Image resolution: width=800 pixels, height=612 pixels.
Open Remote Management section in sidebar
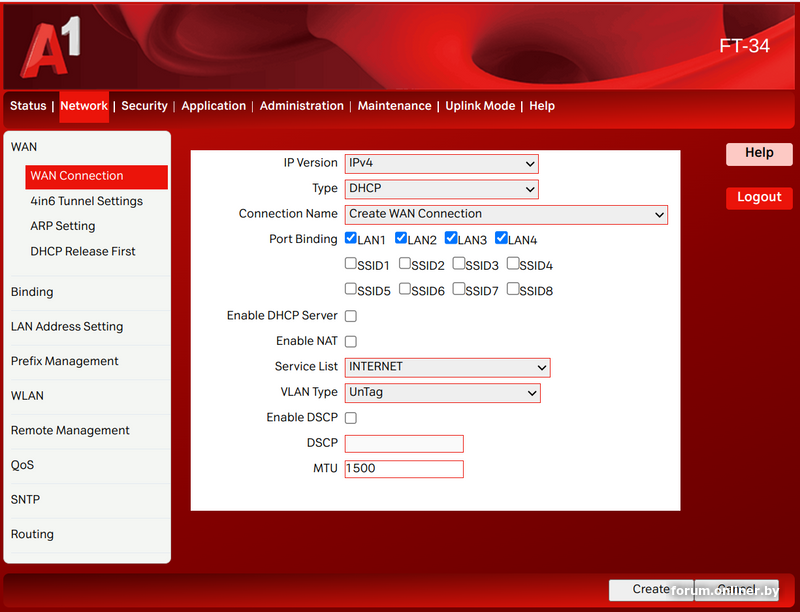coord(70,431)
